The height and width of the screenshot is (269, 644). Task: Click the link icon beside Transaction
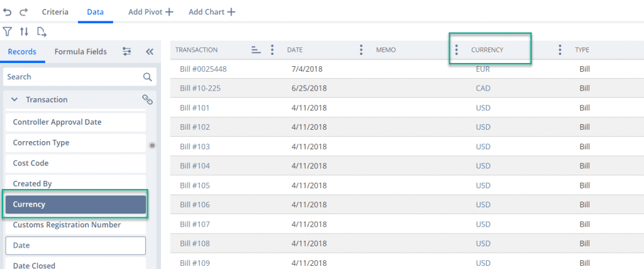[x=147, y=100]
